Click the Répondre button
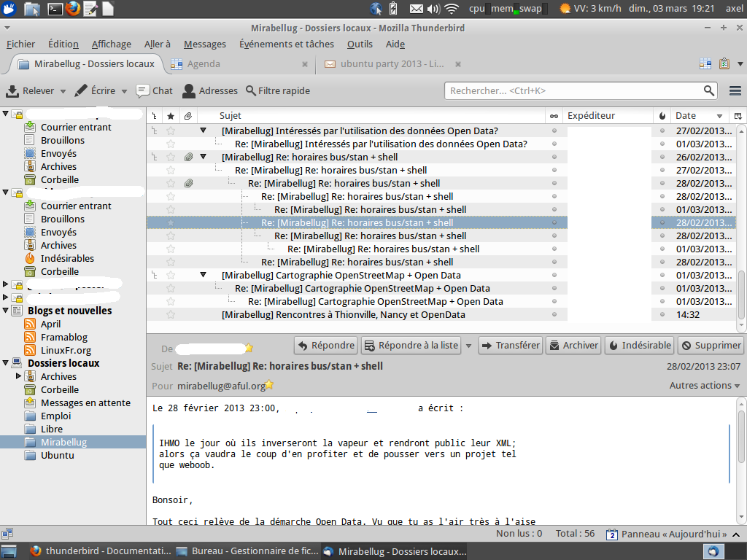This screenshot has width=747, height=560. [x=326, y=345]
